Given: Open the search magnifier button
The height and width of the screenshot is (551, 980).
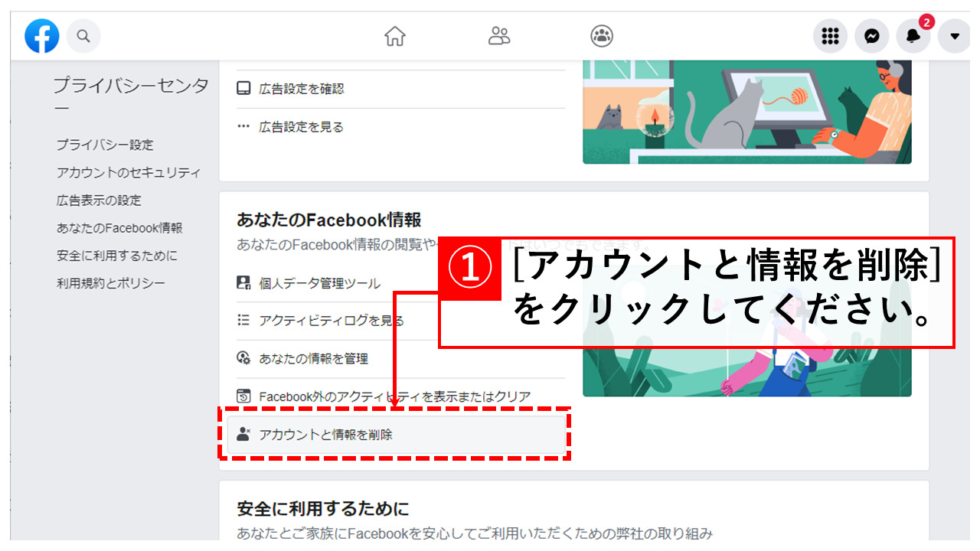Looking at the screenshot, I should pyautogui.click(x=83, y=36).
